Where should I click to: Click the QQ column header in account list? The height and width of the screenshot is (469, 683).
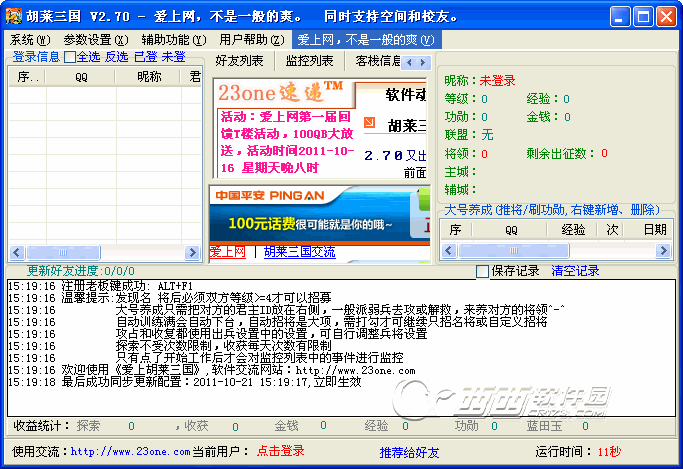pos(81,77)
